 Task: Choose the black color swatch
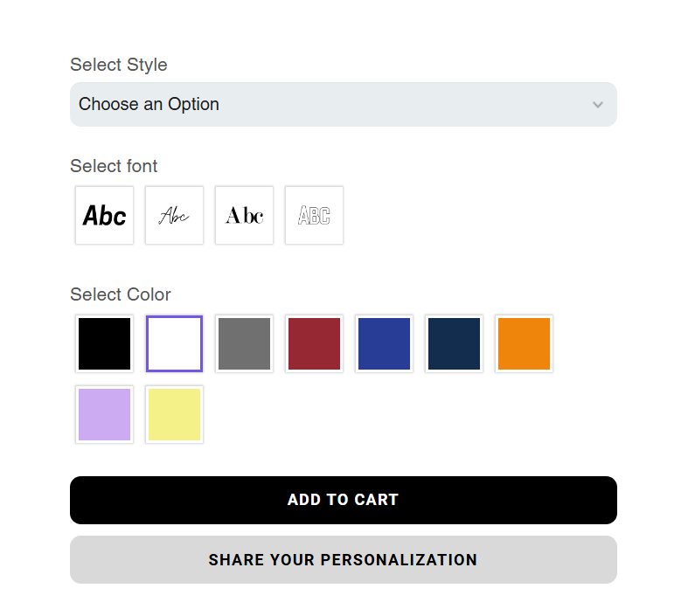(x=105, y=344)
